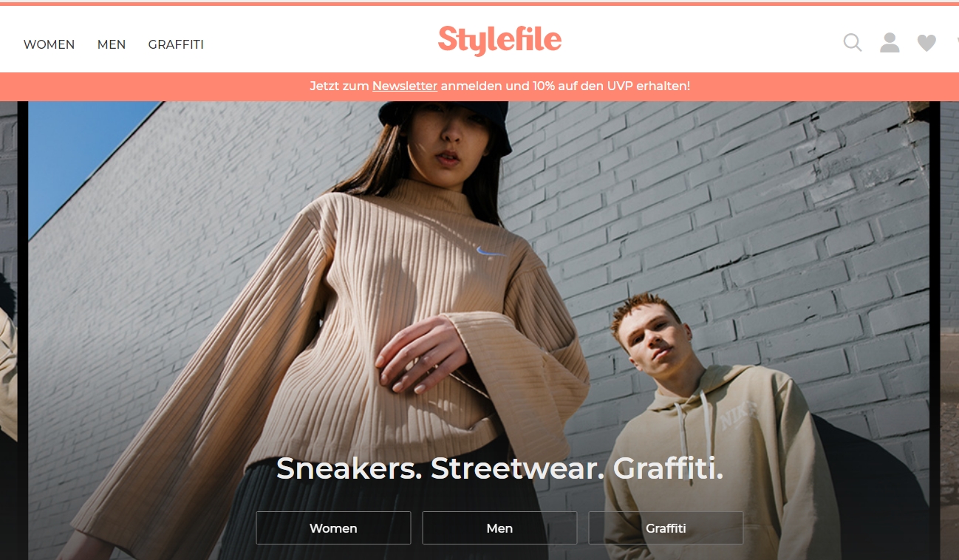This screenshot has width=959, height=560.
Task: Click the Nike swoosh on beige sweater
Action: coord(491,252)
